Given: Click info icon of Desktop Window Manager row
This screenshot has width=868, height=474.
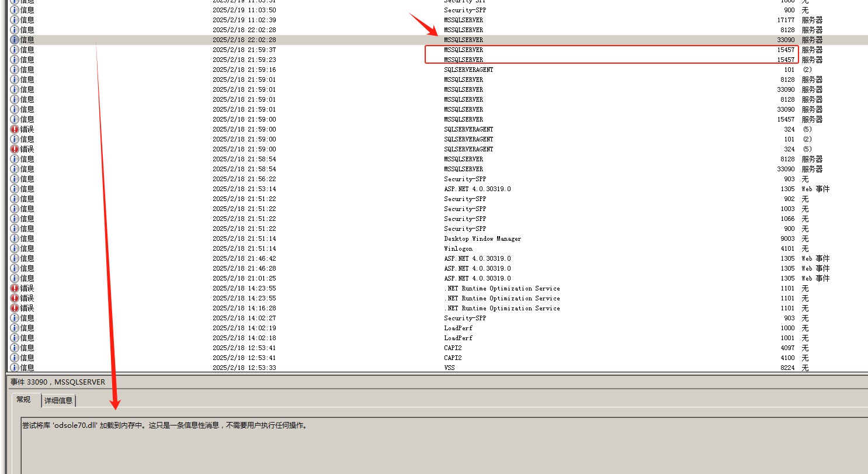Looking at the screenshot, I should (x=15, y=238).
